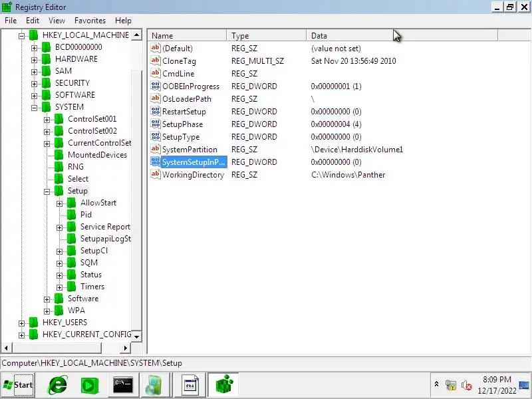Open the Command Prompt taskbar icon
This screenshot has width=532, height=399.
click(x=123, y=385)
